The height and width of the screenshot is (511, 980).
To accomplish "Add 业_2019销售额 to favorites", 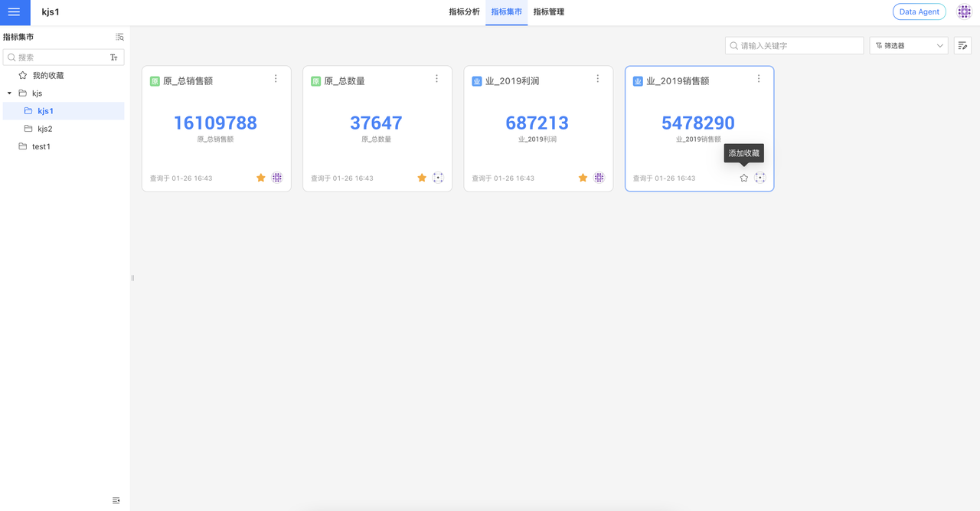I will coord(744,178).
